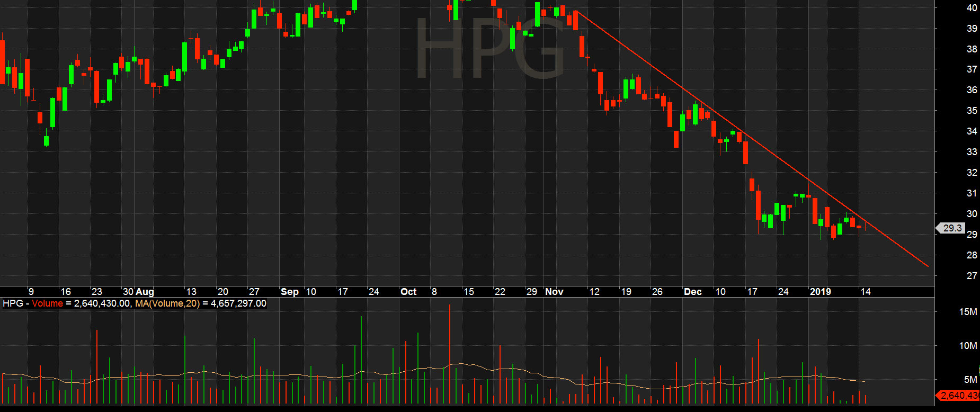The height and width of the screenshot is (412, 980).
Task: Click the 10M label on volume axis
Action: coord(968,346)
